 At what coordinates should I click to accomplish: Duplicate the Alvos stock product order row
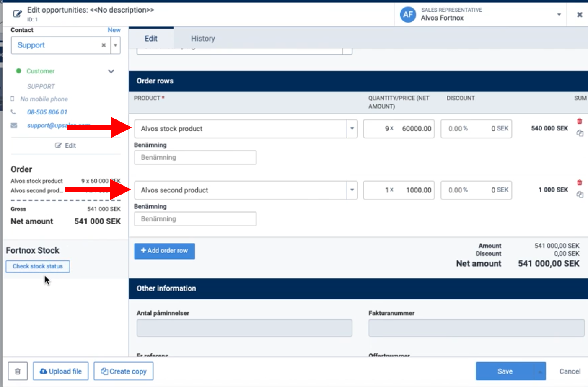(x=580, y=133)
